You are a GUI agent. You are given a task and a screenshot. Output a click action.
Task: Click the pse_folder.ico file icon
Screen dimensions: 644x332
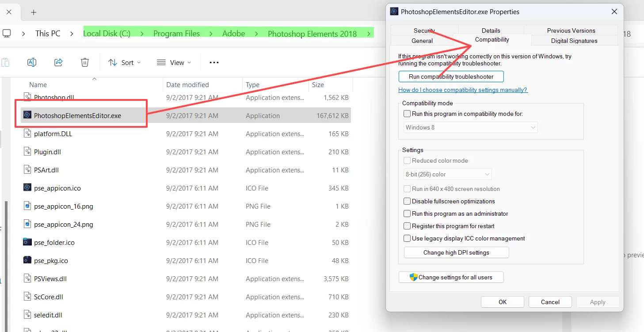(27, 242)
